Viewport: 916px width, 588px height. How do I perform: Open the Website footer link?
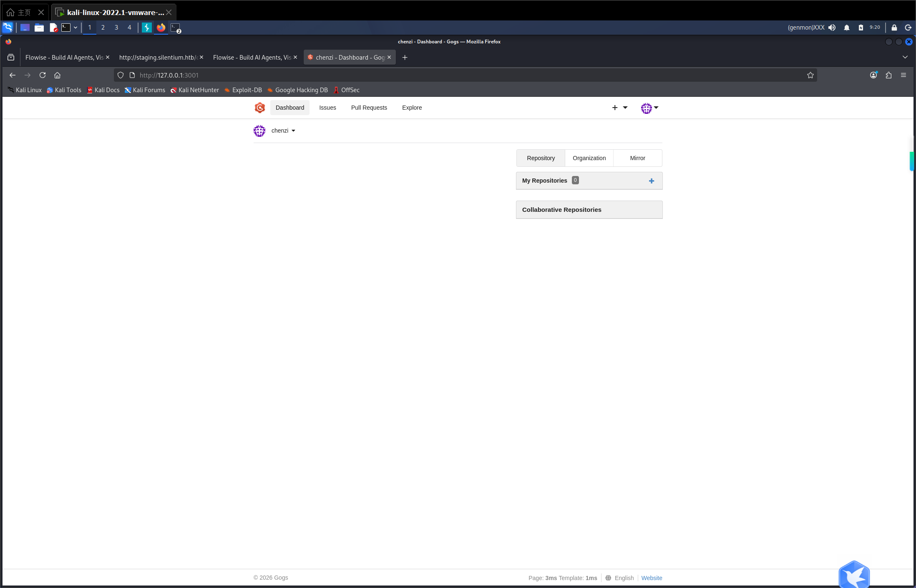tap(652, 578)
